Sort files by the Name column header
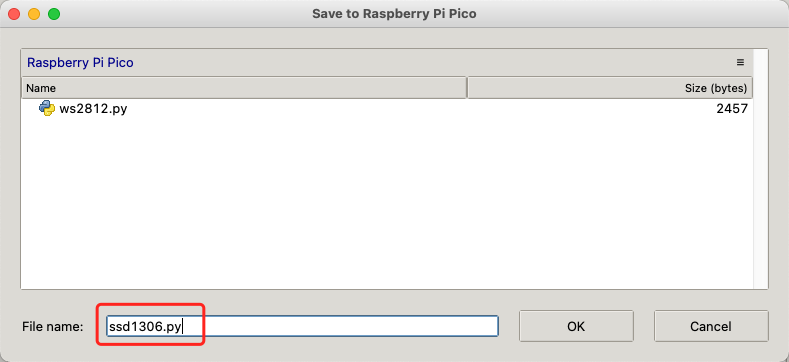The image size is (789, 362). tap(244, 88)
